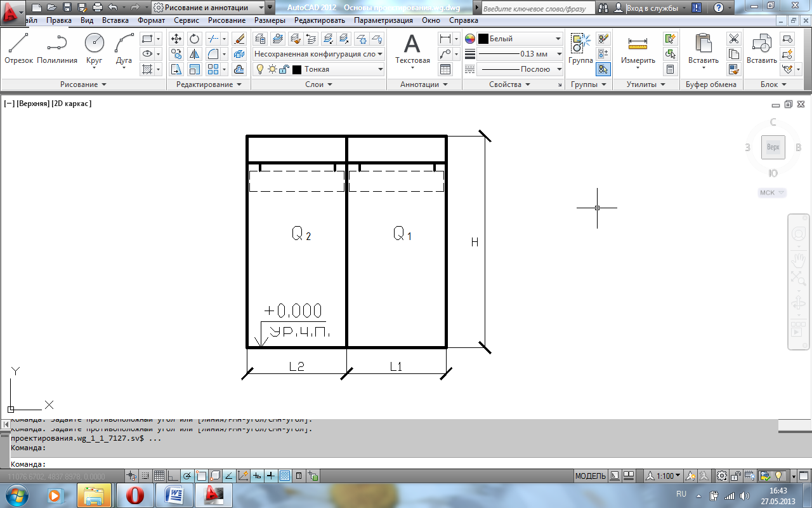Image resolution: width=812 pixels, height=508 pixels.
Task: Open the lineweight dropdown 0.13 мм
Action: [520, 54]
